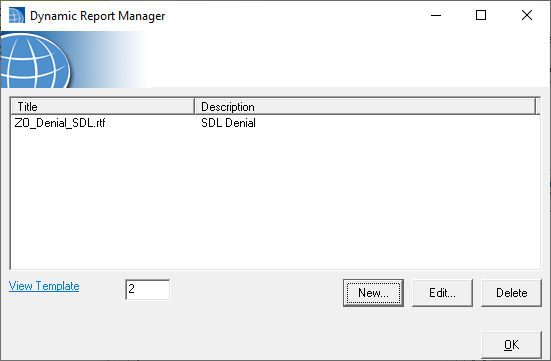Click the globe logo in the banner

pyautogui.click(x=34, y=60)
